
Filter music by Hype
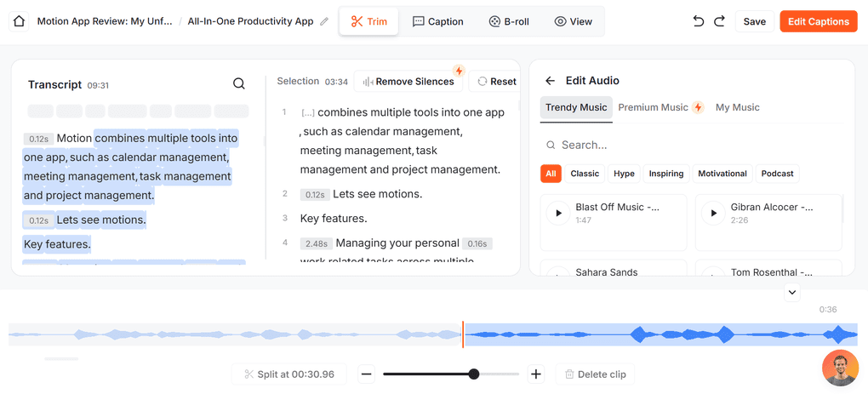click(x=624, y=174)
